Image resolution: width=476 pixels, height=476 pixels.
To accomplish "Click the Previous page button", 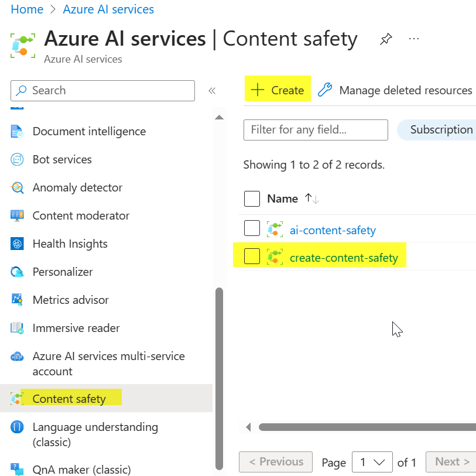I will [276, 462].
